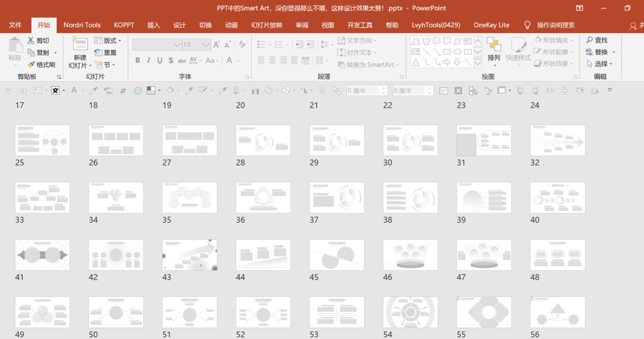644x339 pixels.
Task: Click the Arrange (排列) button
Action: point(494,51)
